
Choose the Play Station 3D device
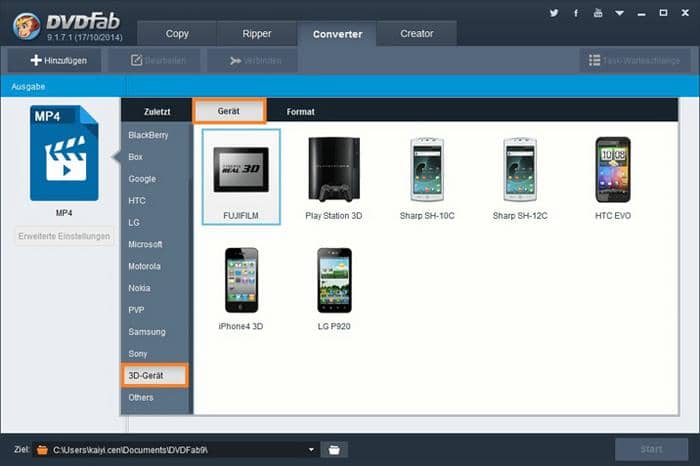tap(334, 178)
